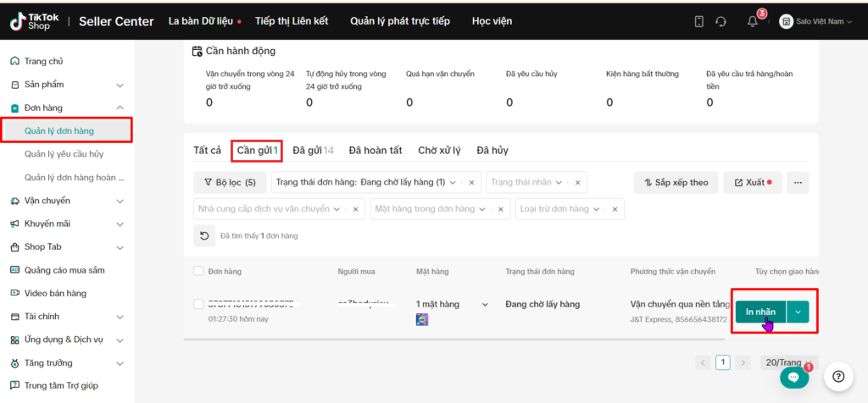Open Học viện menu

[492, 21]
